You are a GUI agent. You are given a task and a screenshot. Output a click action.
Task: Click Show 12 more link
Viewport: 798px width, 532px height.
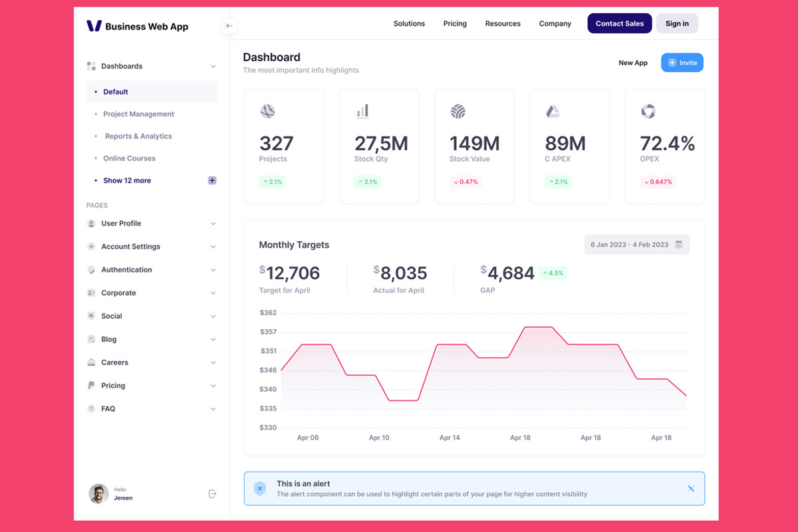pos(127,181)
